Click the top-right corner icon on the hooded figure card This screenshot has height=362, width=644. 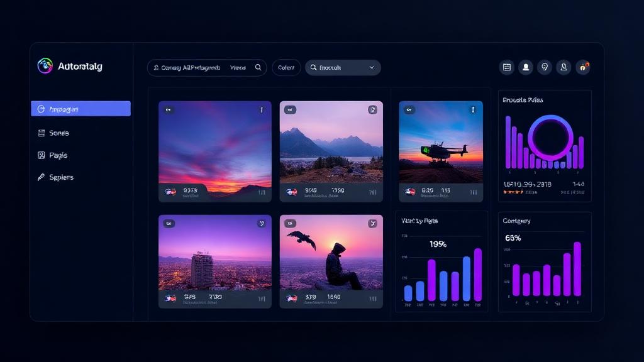tap(372, 224)
